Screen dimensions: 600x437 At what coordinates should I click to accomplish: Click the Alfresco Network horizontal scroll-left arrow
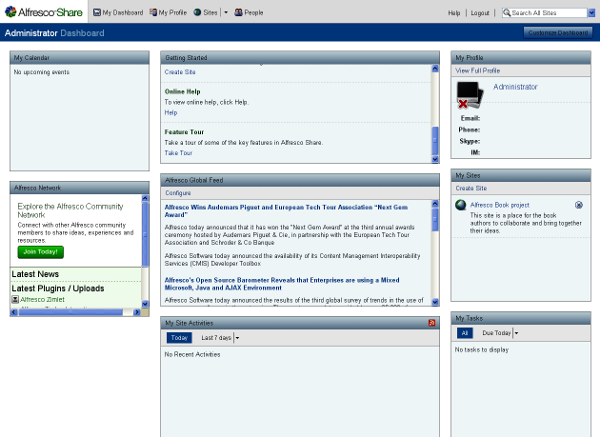[x=14, y=312]
